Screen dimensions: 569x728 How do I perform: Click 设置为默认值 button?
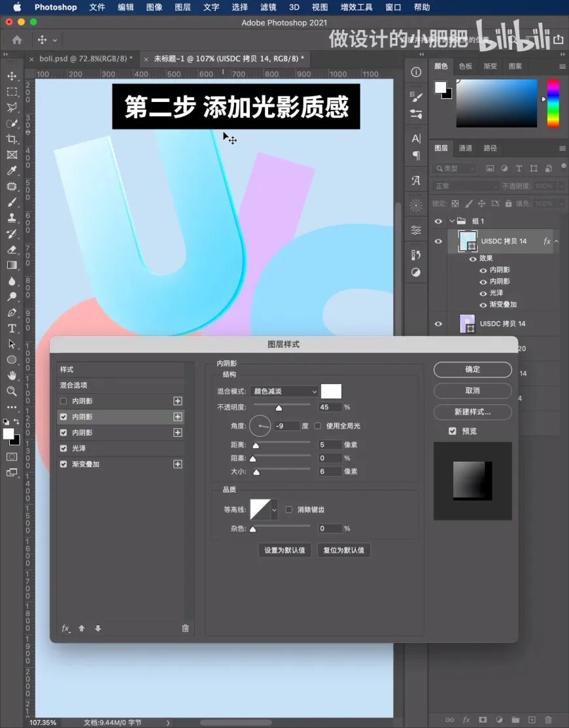[x=284, y=550]
